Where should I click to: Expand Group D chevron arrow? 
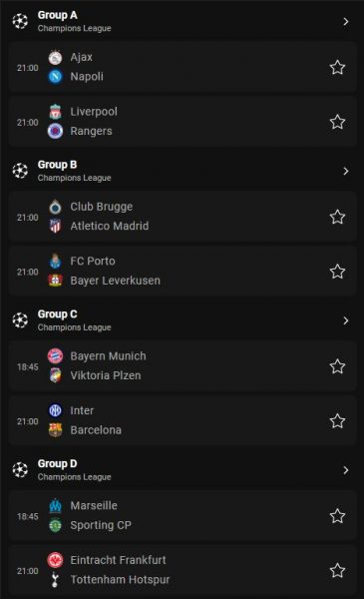pyautogui.click(x=346, y=470)
